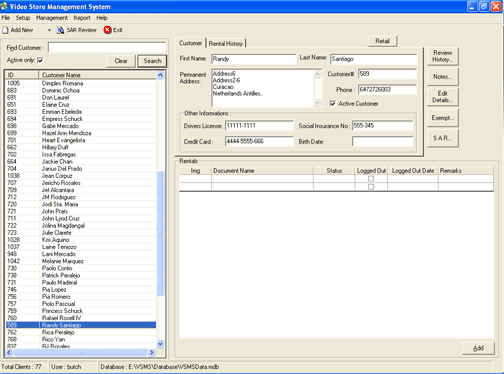Select customer Rico Yan
This screenshot has width=504, height=374.
(x=81, y=339)
